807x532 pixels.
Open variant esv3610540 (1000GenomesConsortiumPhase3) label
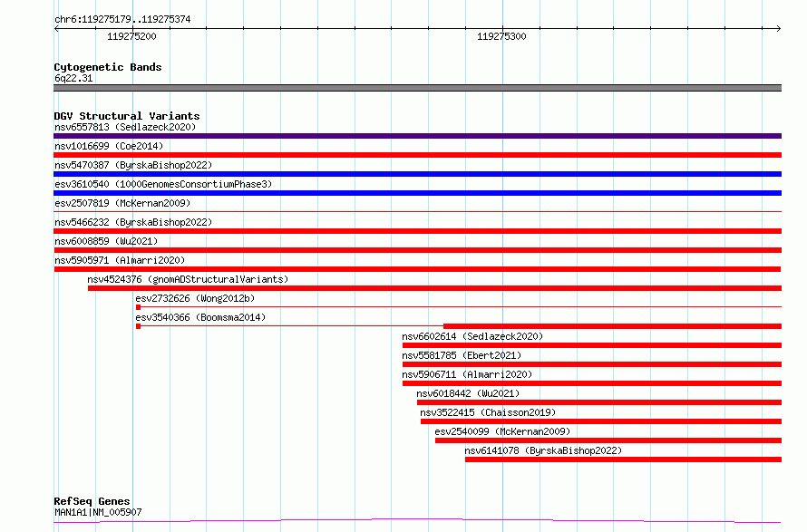(x=163, y=184)
